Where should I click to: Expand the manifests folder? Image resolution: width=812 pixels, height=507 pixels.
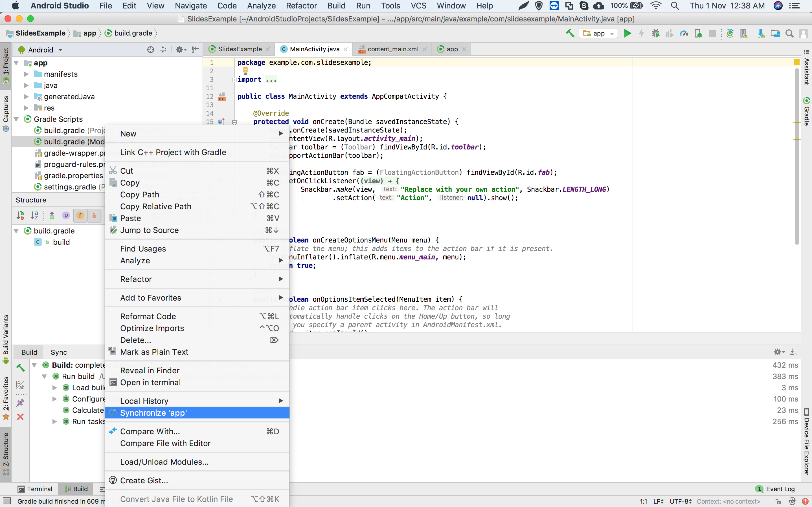tap(26, 74)
